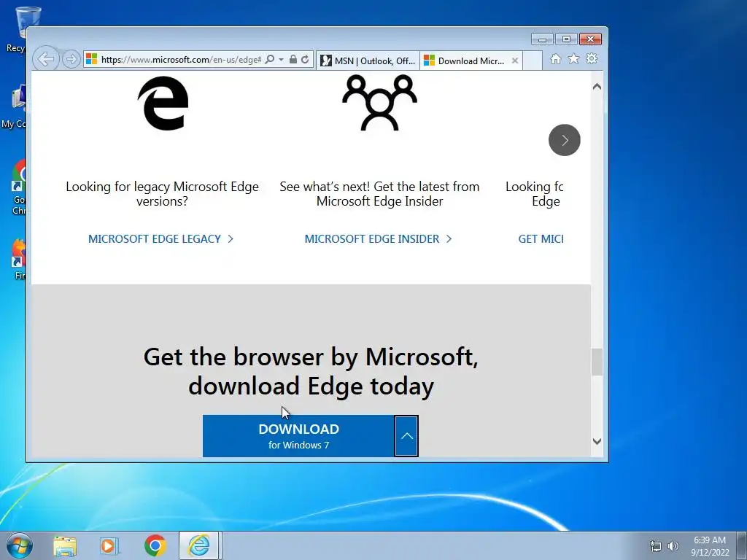Minimize the Internet Explorer window

coord(542,39)
